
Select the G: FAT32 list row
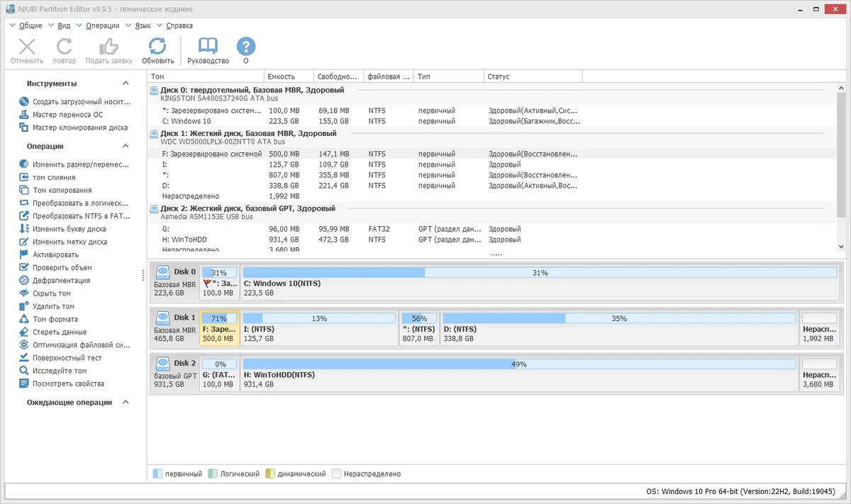click(x=492, y=229)
